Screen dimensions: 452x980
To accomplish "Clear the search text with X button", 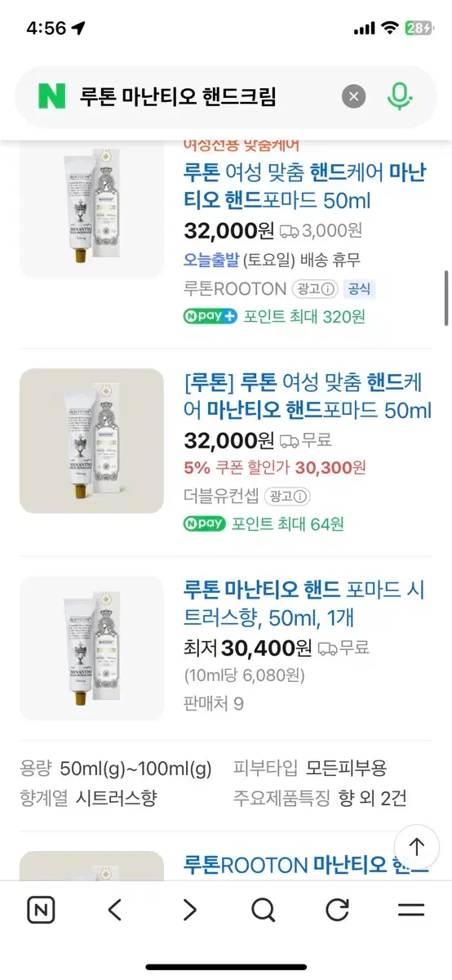I will point(353,97).
